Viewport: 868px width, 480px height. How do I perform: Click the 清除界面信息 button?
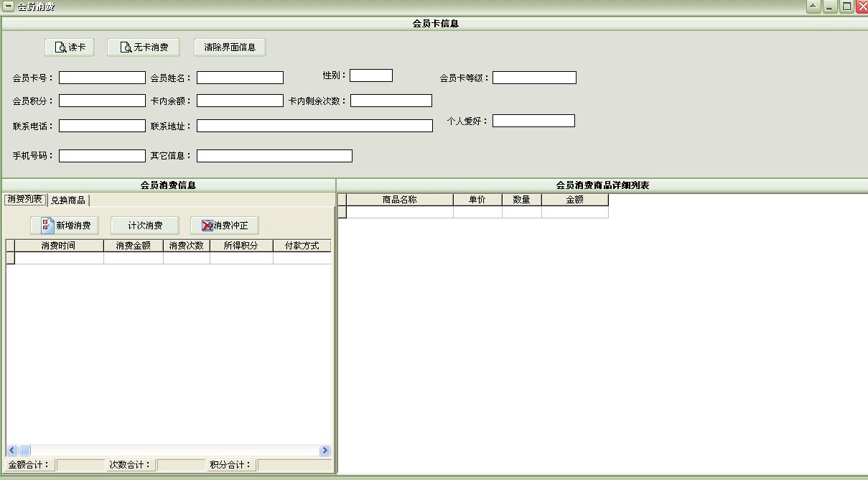pos(230,47)
